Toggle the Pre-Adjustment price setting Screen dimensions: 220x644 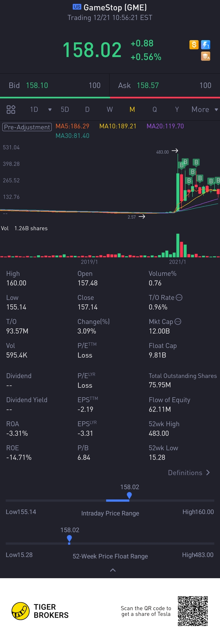point(27,127)
